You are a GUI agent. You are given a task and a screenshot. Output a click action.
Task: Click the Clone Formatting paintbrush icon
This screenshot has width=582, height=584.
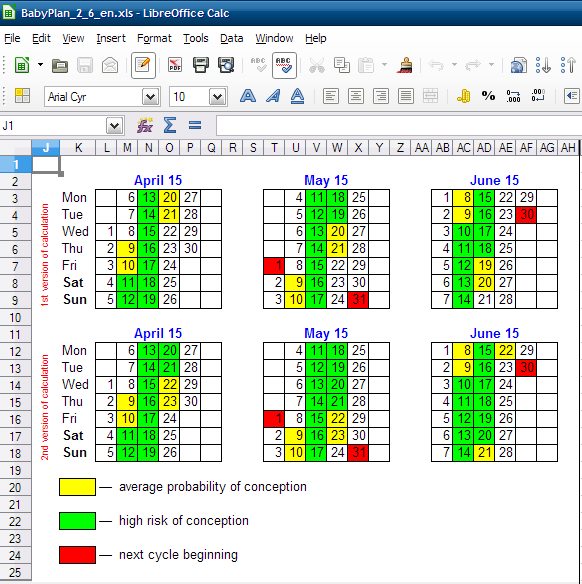coord(405,65)
